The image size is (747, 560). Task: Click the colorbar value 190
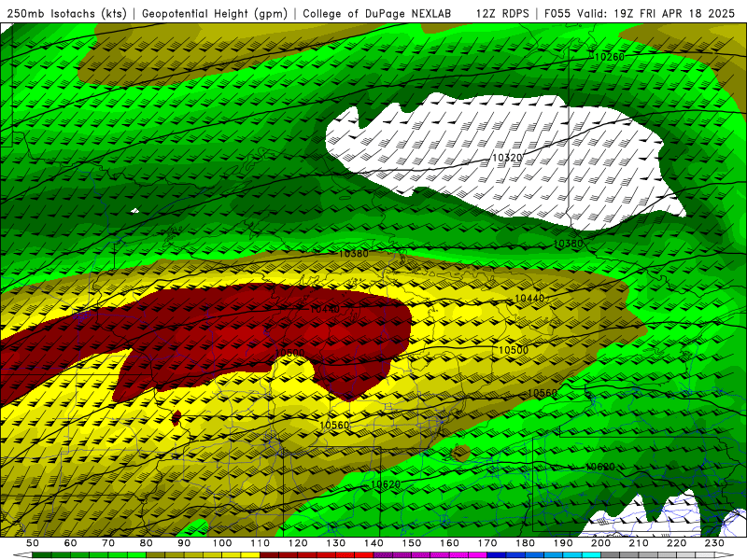click(563, 543)
